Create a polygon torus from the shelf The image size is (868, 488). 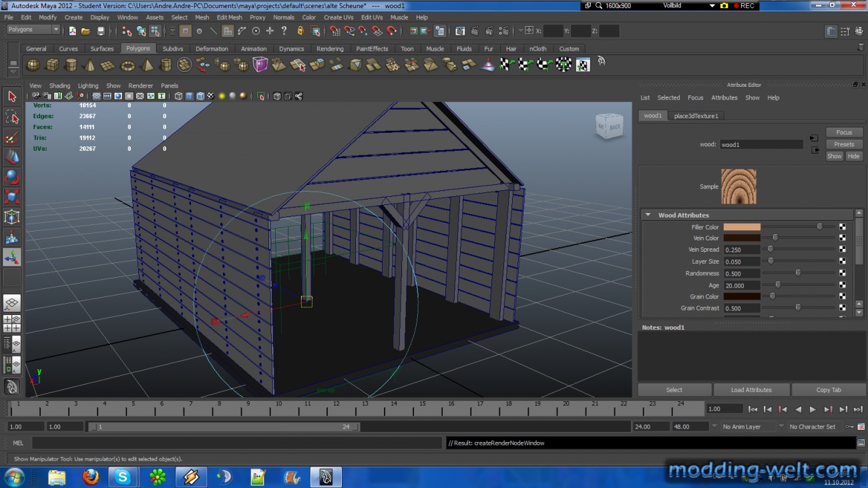coord(127,65)
